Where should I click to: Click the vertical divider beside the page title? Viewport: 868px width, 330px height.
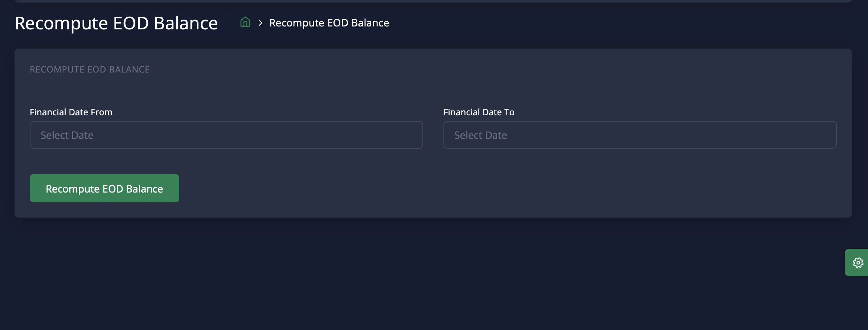click(x=229, y=23)
